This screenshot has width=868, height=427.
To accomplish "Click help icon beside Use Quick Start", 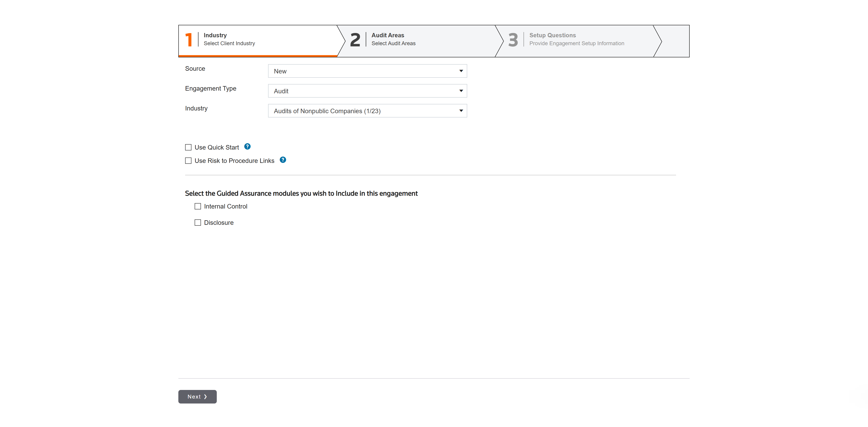I will (x=247, y=146).
